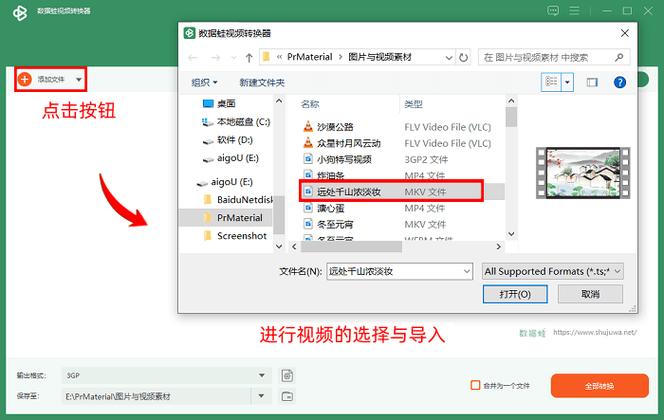The image size is (664, 420).
Task: Click PrMaterial in the address path
Action: 310,57
